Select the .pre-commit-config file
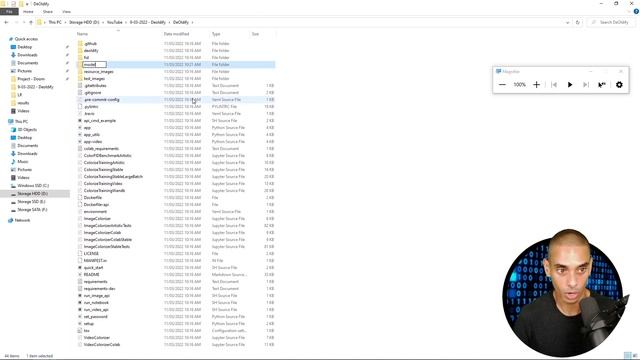The image size is (640, 360). [x=102, y=100]
